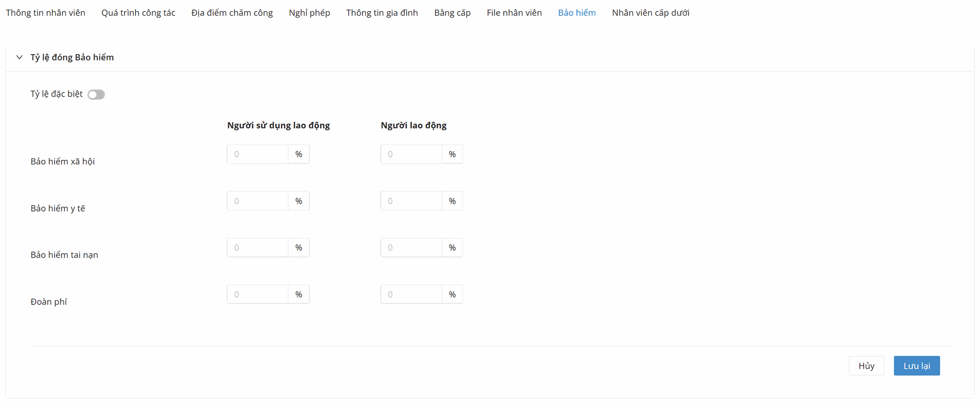Viewport: 980px width, 402px height.
Task: Select employee Bảo hiểm tai nạn field
Action: 411,248
